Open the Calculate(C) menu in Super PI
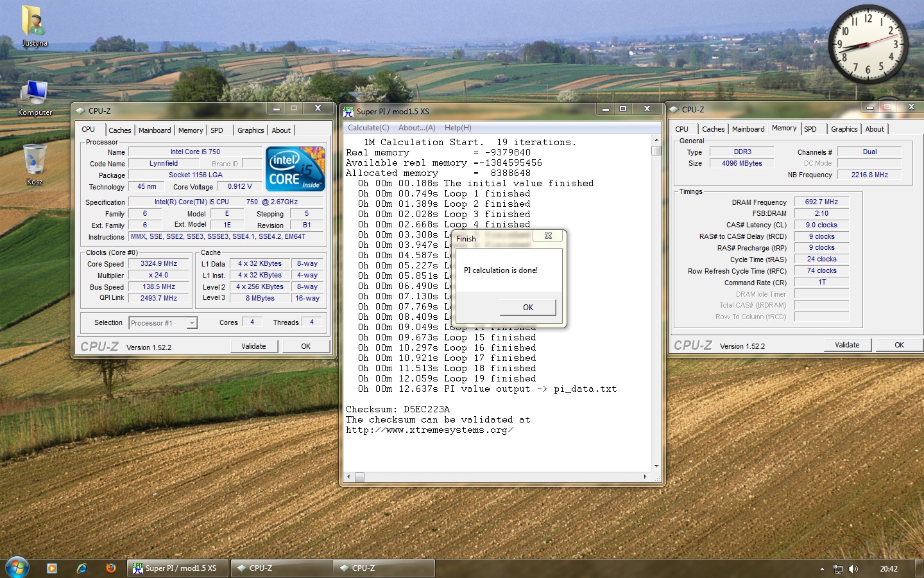924x578 pixels. 368,128
